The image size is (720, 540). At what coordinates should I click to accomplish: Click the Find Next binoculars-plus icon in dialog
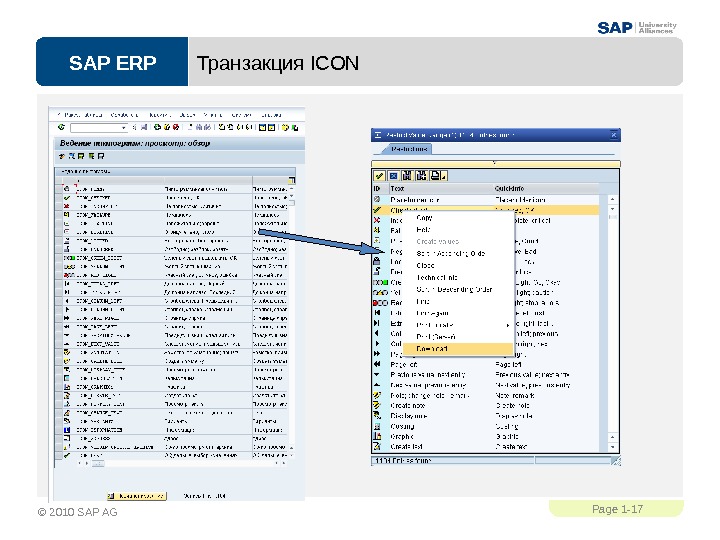point(421,176)
